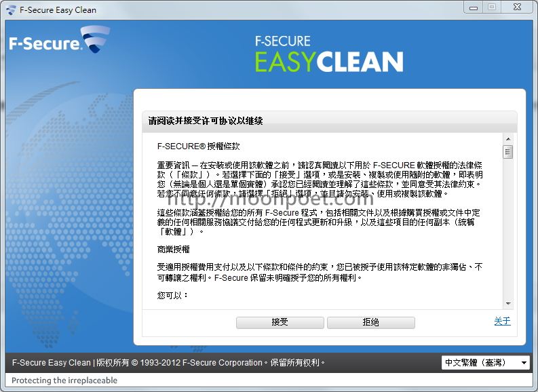Click the license scrollbar down arrow
This screenshot has height=392, width=538.
point(508,304)
